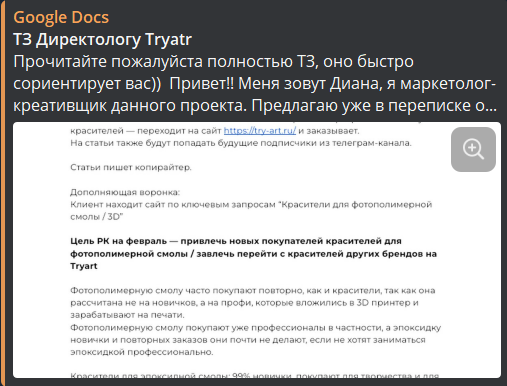507x386 pixels.
Task: Click the bold word Tryart
Action: coord(84,266)
